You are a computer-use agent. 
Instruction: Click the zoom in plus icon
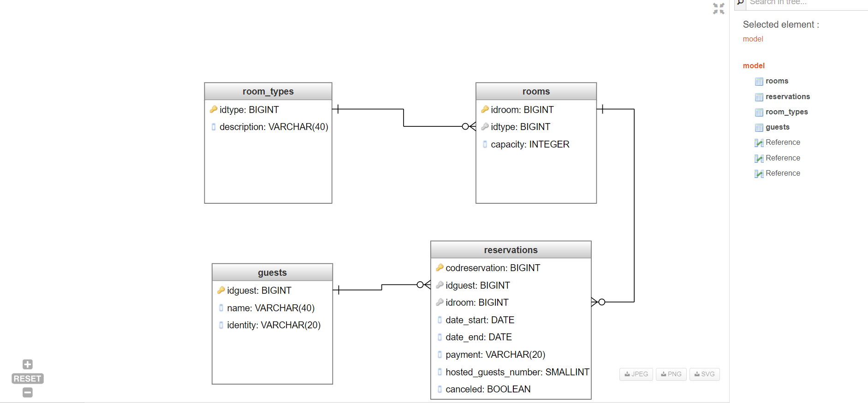(x=28, y=364)
